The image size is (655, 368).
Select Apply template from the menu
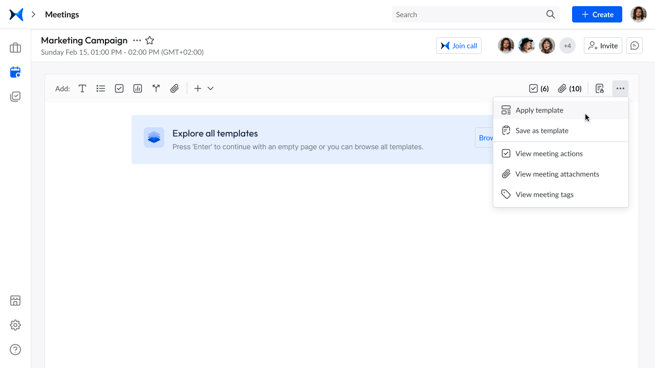561,110
